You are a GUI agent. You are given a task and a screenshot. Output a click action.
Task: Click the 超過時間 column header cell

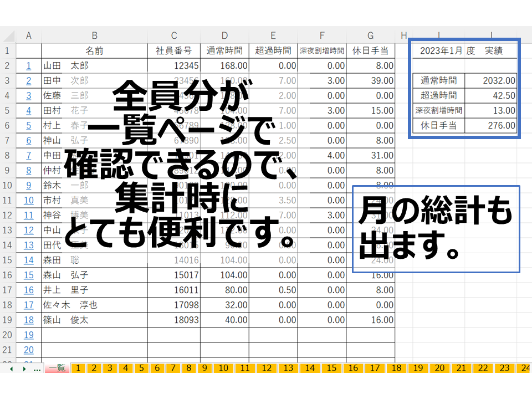click(x=273, y=51)
